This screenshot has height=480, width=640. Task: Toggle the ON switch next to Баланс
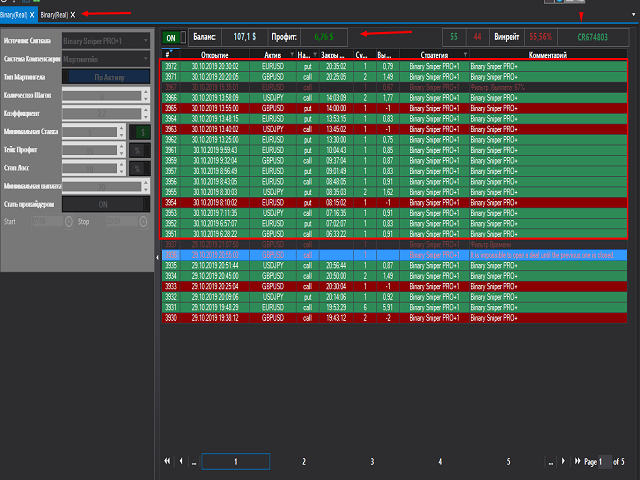pos(171,37)
